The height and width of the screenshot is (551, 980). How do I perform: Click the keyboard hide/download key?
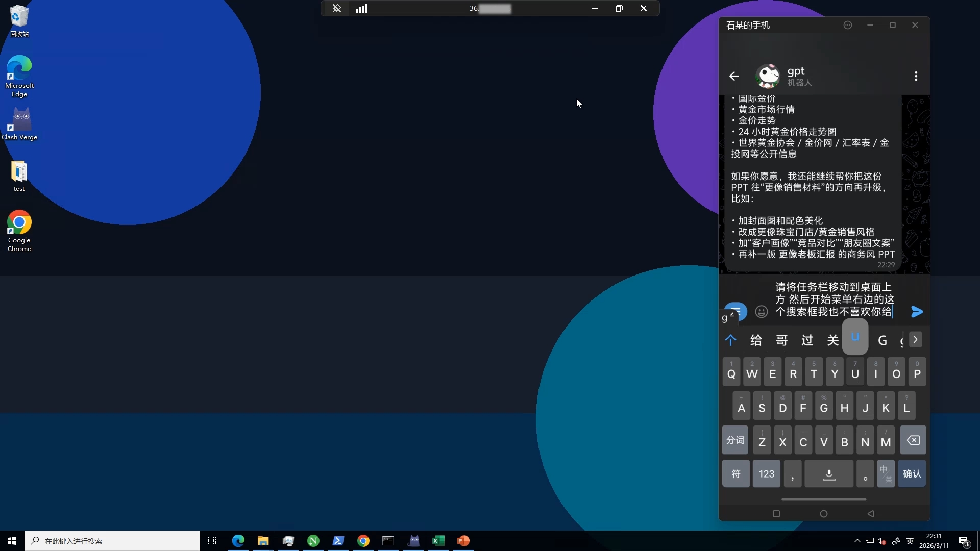click(829, 474)
